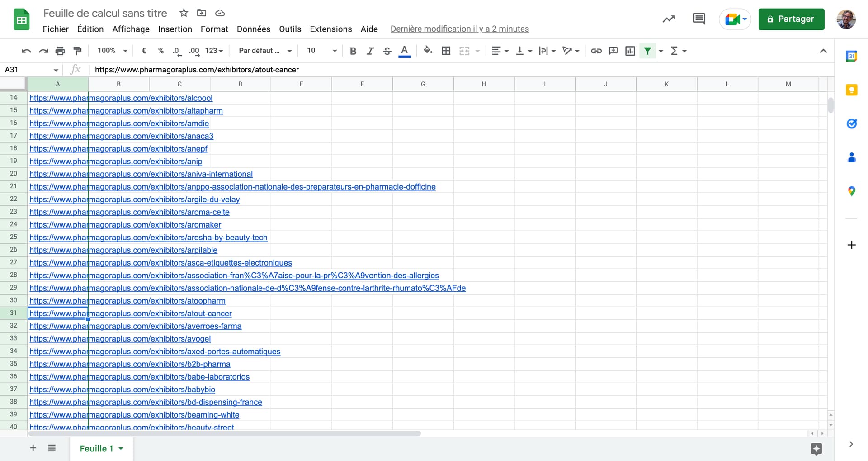
Task: Open the zoom 100% dropdown
Action: [113, 51]
